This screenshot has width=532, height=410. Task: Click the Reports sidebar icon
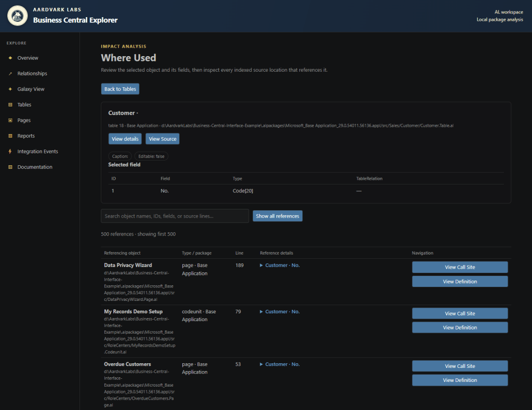[x=10, y=136]
